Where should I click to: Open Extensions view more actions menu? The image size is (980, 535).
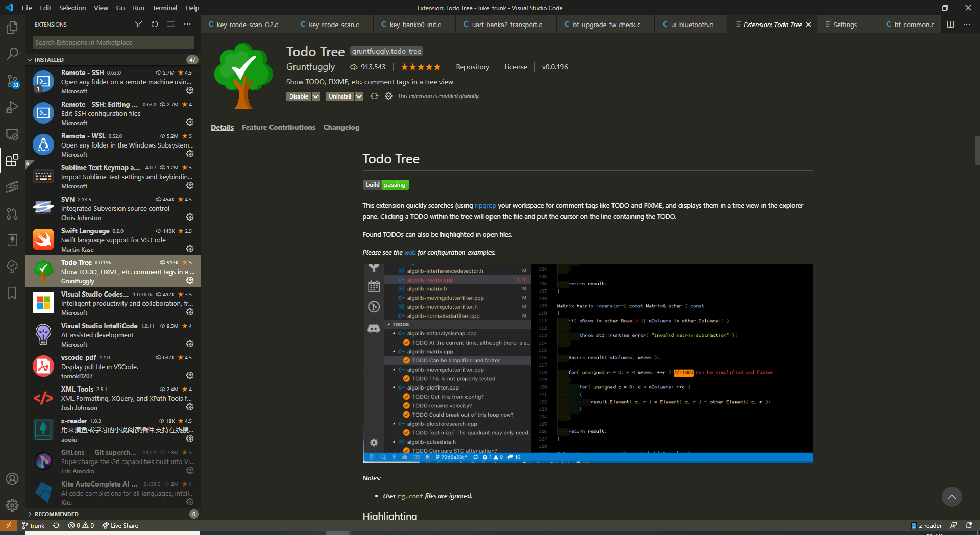coord(187,24)
